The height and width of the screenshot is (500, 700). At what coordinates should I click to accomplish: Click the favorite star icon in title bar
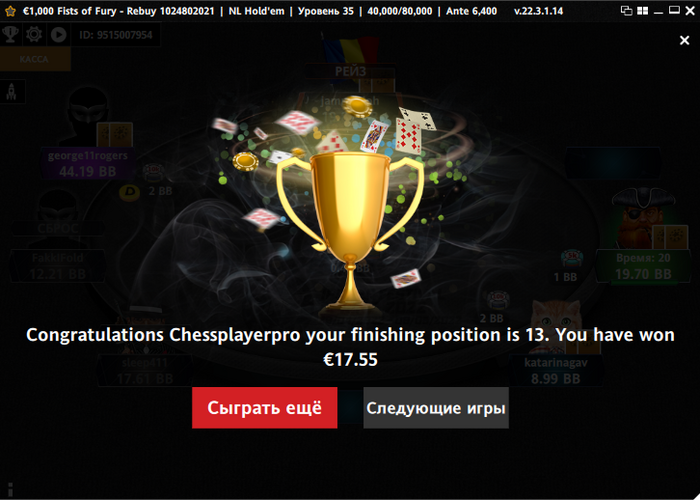(10, 11)
